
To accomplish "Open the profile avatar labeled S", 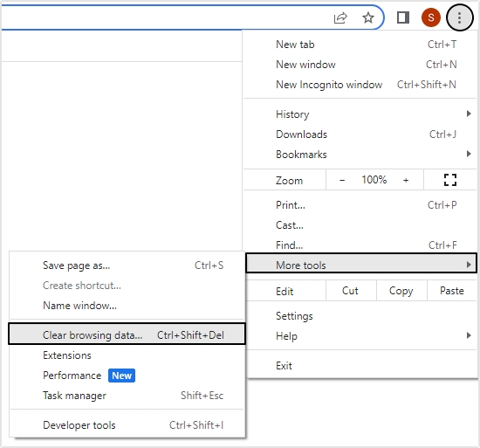I will 431,17.
